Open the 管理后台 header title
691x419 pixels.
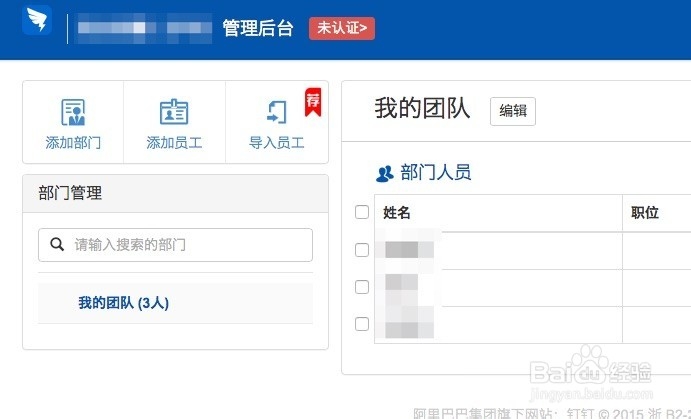click(258, 28)
